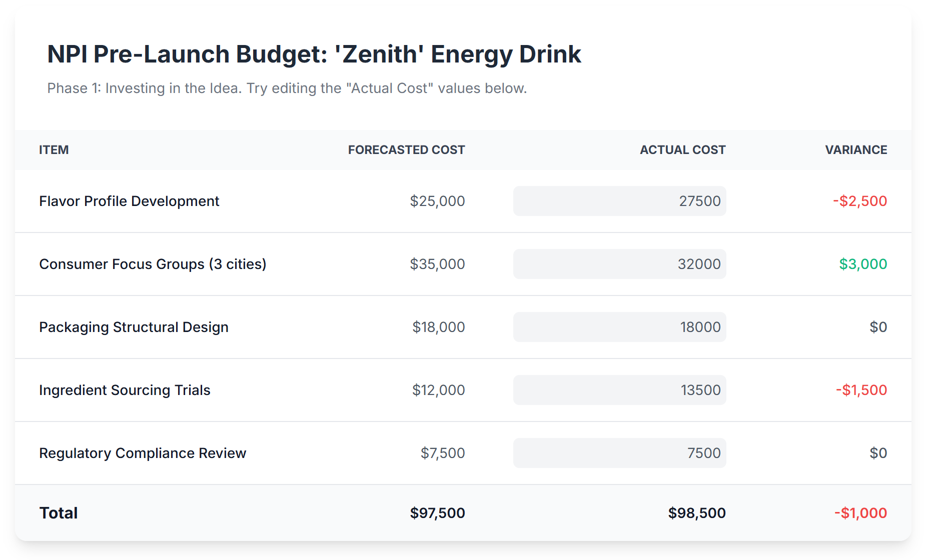Click the $98,500 actual cost total

click(x=697, y=513)
